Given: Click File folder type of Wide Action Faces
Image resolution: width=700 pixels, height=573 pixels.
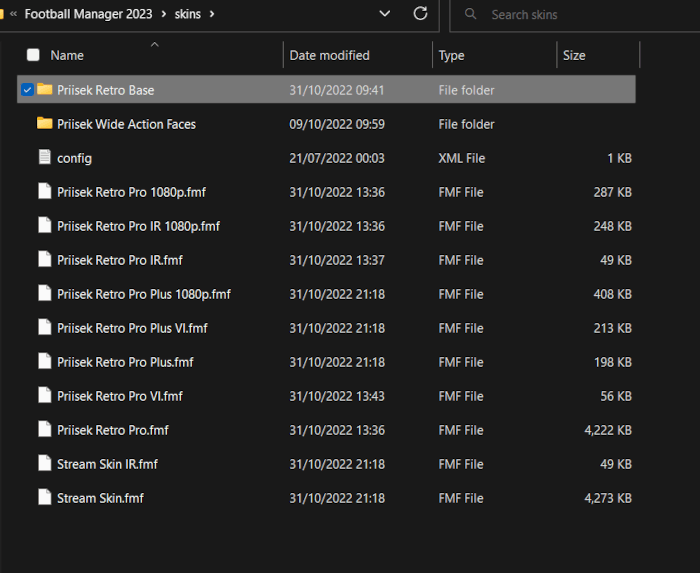Looking at the screenshot, I should point(467,124).
